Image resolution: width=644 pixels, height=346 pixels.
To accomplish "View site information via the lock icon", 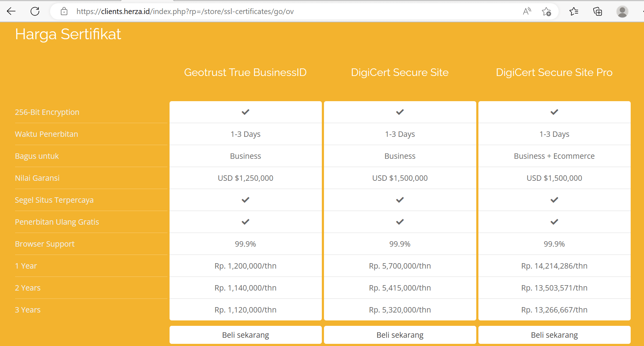I will (x=64, y=12).
